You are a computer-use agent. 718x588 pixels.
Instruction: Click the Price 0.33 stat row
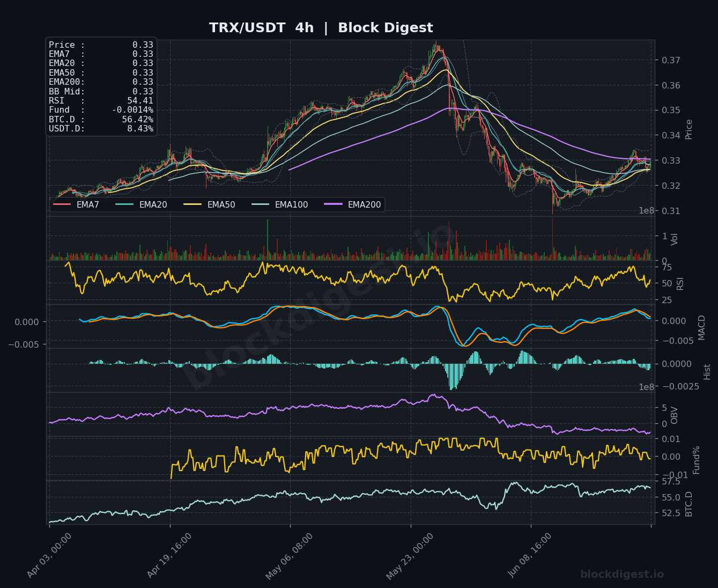pyautogui.click(x=101, y=45)
